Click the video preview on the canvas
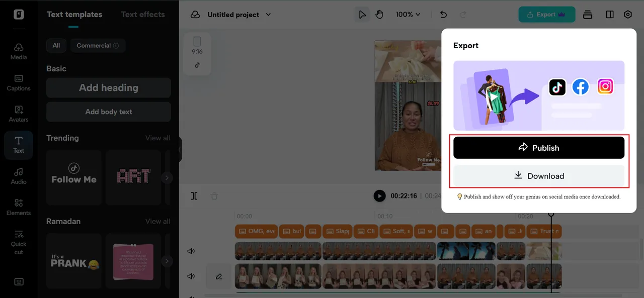This screenshot has height=298, width=644. click(408, 106)
